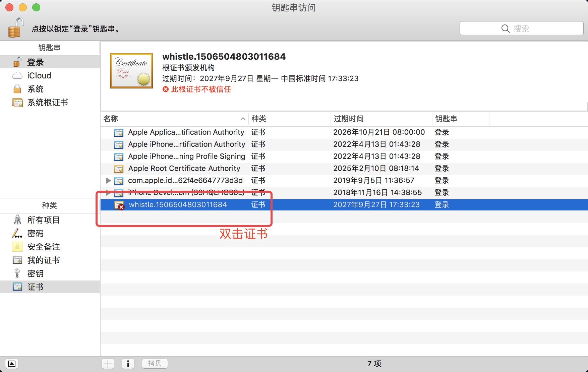Click the 所有项目 keys icon
Screen dimensions: 588x372
tap(17, 220)
